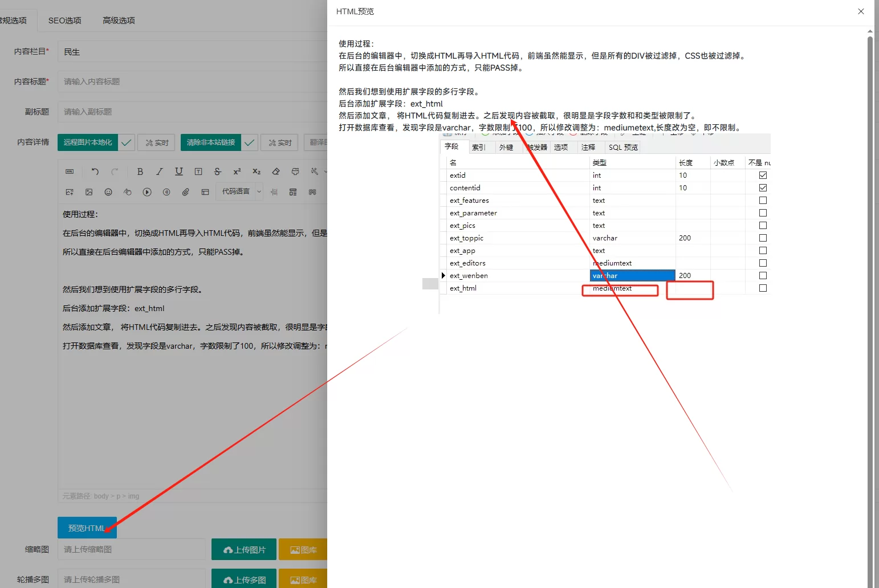
Task: Select the strikethrough tool
Action: [x=217, y=171]
